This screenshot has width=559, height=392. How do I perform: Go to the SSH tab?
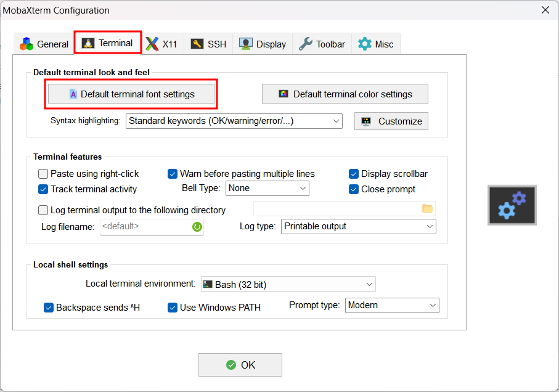pos(208,44)
